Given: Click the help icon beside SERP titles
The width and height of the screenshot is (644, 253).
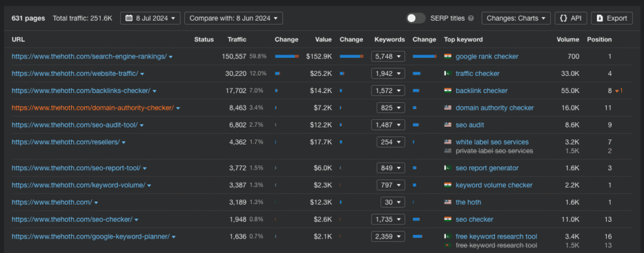Looking at the screenshot, I should pos(471,18).
